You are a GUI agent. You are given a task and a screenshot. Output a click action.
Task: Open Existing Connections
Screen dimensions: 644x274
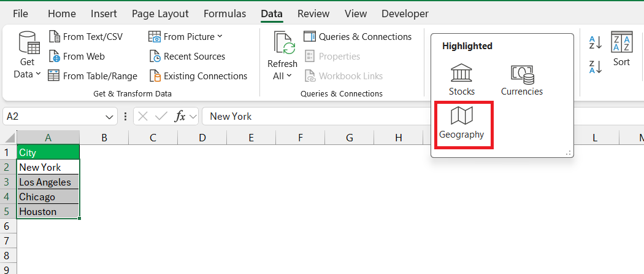[x=198, y=76]
